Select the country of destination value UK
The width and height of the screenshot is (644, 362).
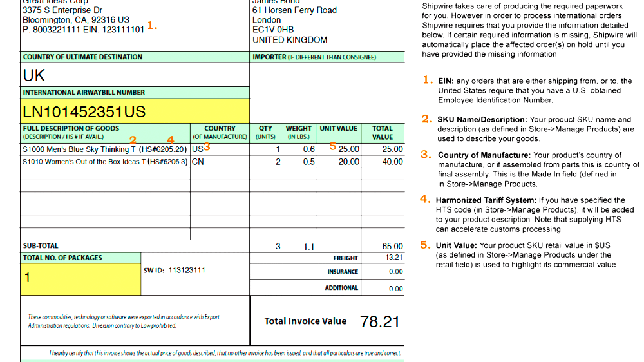click(x=34, y=75)
